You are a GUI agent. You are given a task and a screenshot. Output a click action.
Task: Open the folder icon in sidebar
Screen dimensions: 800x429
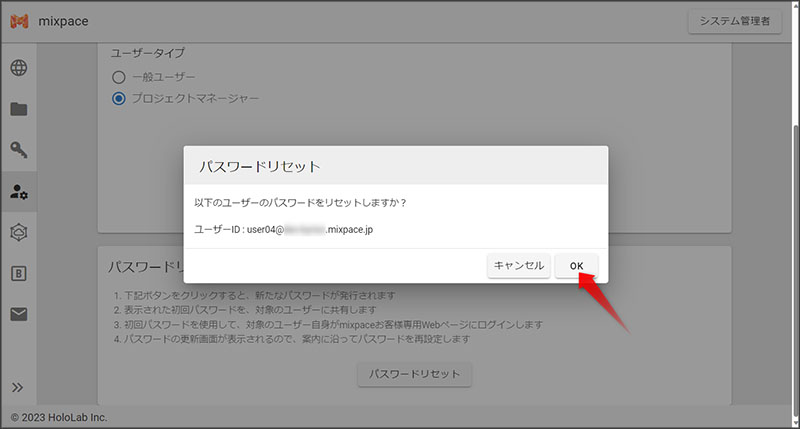pos(19,109)
